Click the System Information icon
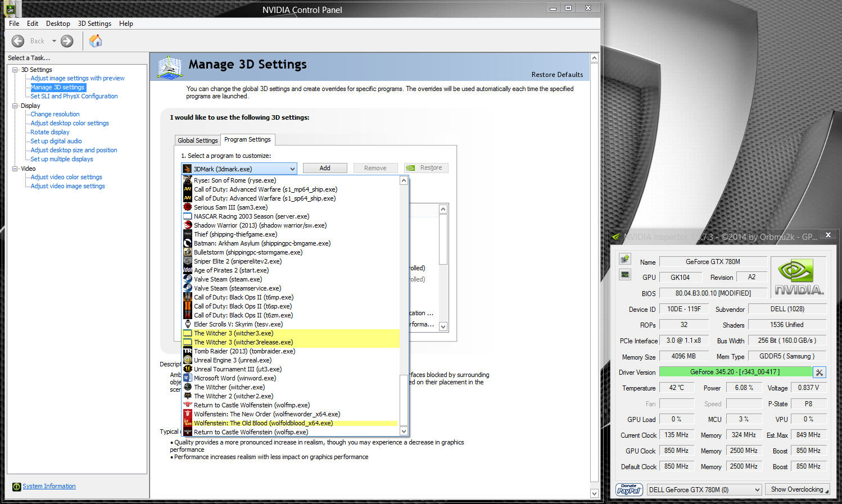This screenshot has width=842, height=504. point(16,487)
